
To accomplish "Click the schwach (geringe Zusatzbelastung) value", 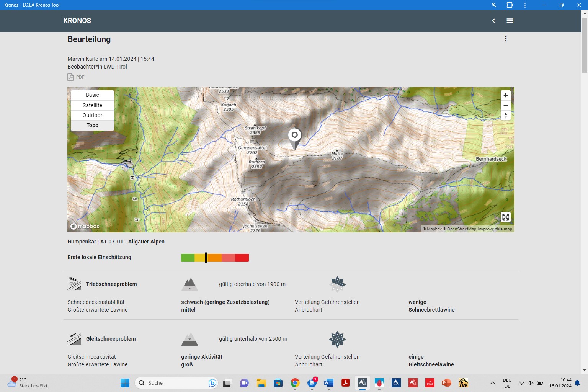I will 225,302.
